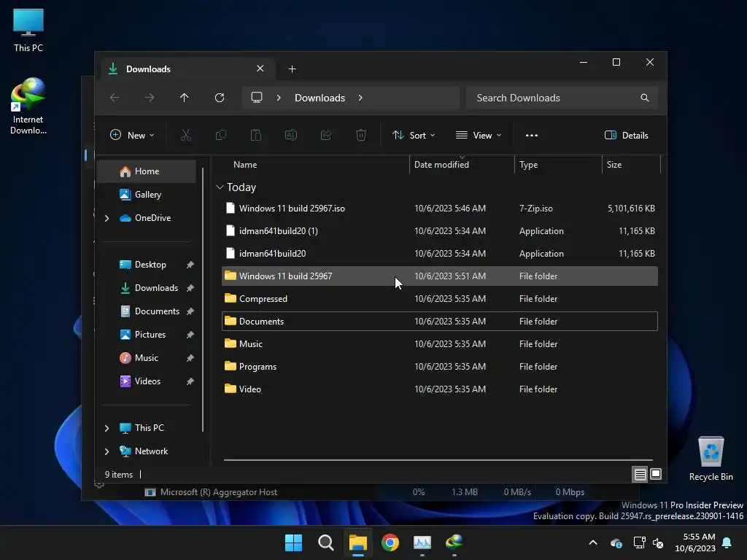Click the Copy icon in toolbar
747x560 pixels.
coord(221,135)
